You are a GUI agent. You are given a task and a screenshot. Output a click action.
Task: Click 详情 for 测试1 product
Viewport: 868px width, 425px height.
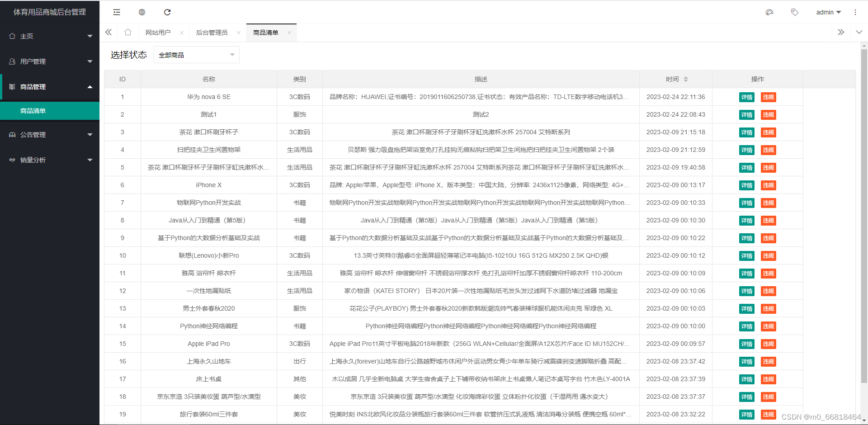tap(747, 115)
